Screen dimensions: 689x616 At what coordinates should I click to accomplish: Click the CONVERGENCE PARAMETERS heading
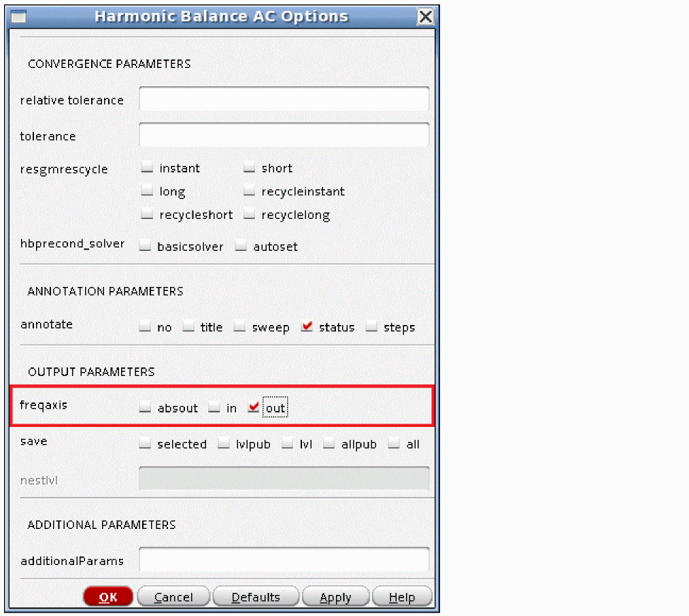pos(110,64)
